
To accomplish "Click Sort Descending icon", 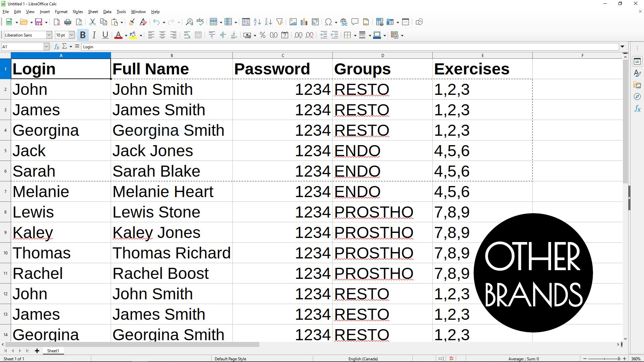I will click(268, 22).
